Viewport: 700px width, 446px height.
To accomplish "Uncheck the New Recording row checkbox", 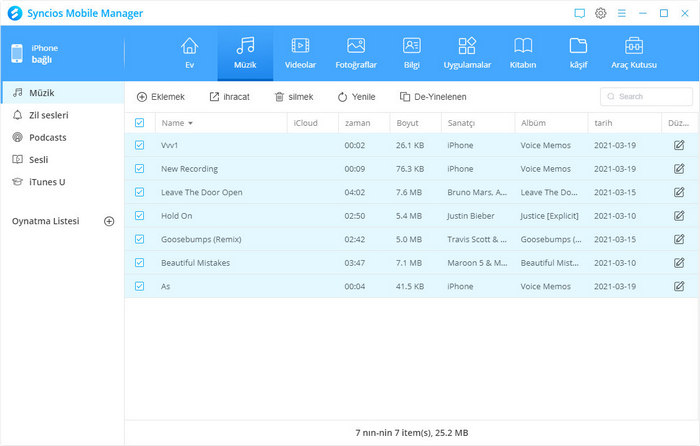I will (x=139, y=169).
